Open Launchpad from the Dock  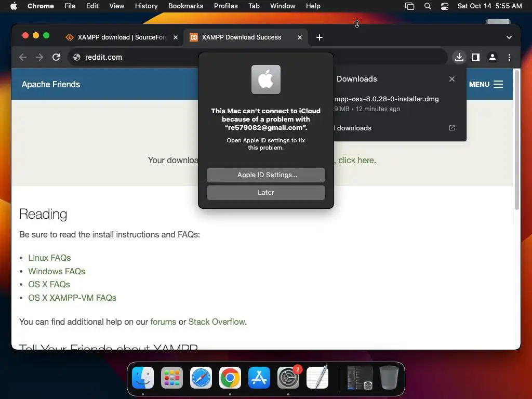point(171,378)
